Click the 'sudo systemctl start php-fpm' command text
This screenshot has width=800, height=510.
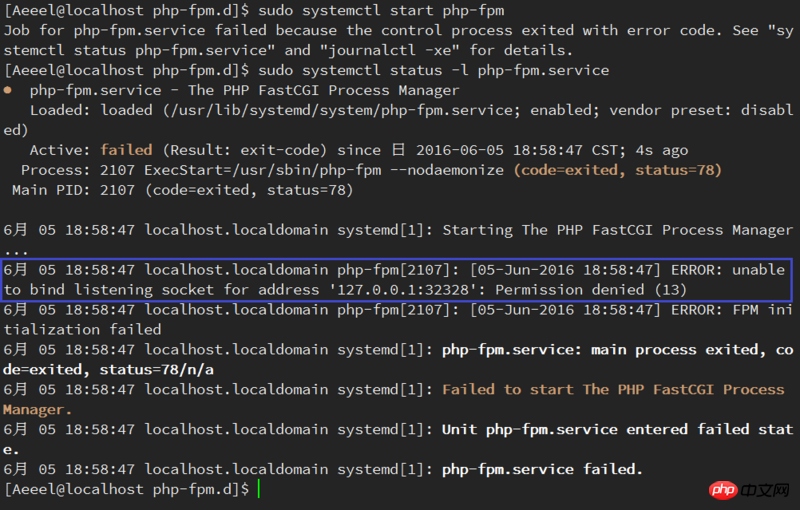click(x=381, y=11)
